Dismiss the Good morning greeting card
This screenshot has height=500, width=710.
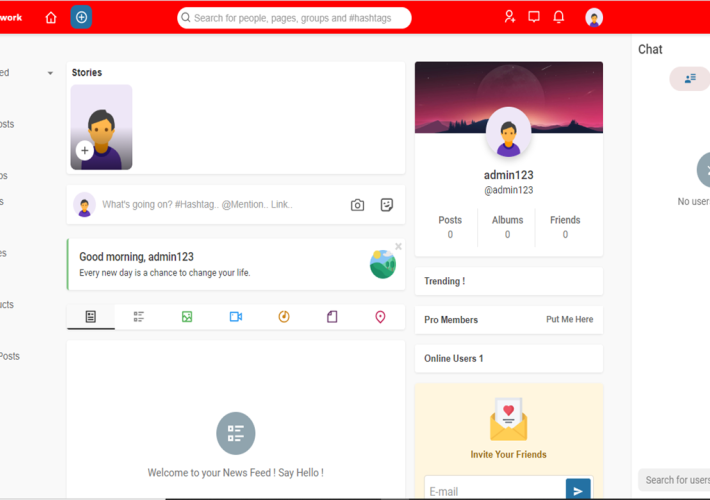398,246
